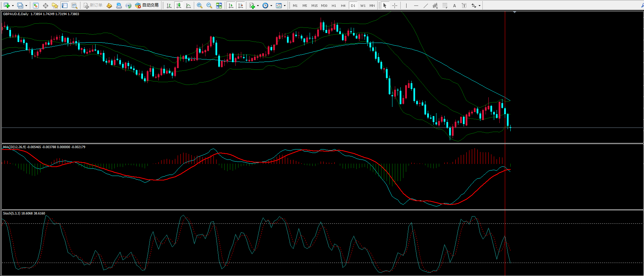Expand the arrows objects dropdown
The width and height of the screenshot is (644, 276).
480,5
